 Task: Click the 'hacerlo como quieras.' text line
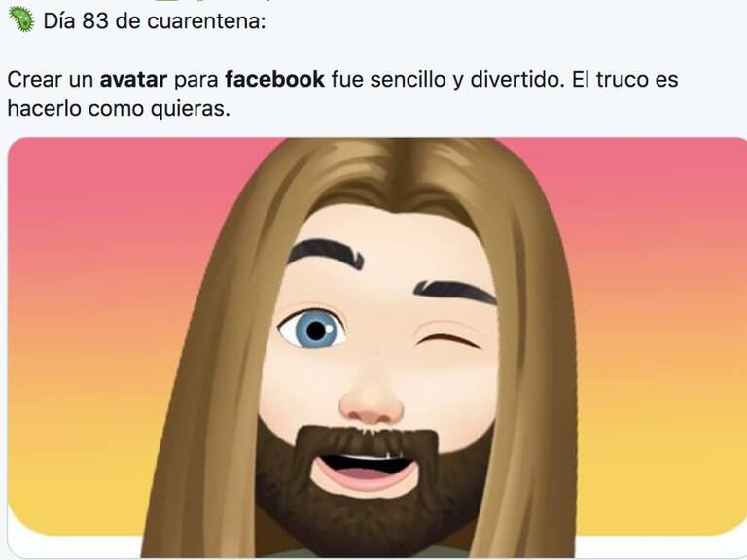119,109
